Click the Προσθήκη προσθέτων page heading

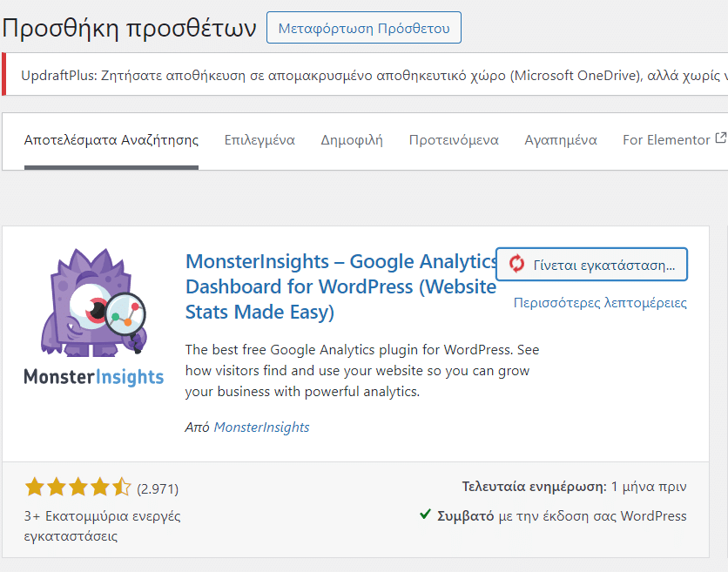tap(129, 28)
